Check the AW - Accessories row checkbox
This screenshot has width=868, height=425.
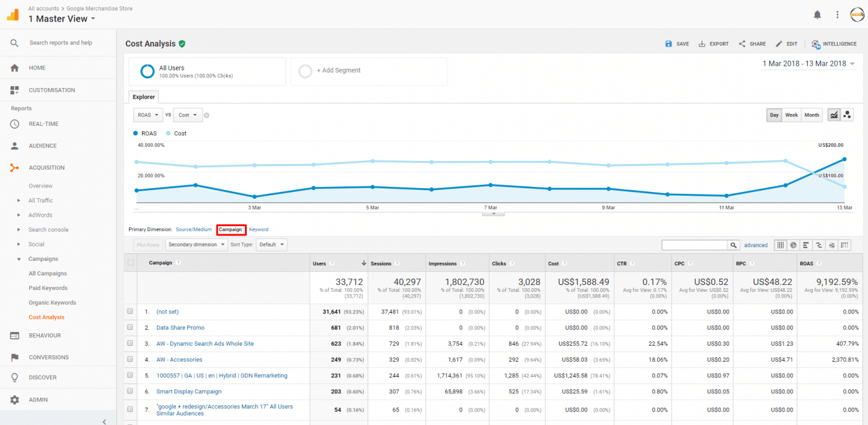pos(130,359)
